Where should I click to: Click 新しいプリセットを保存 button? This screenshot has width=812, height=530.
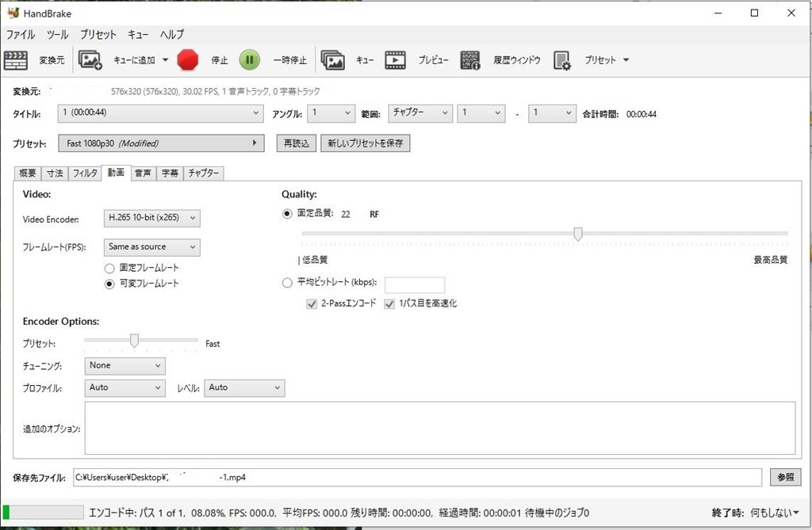click(x=365, y=143)
